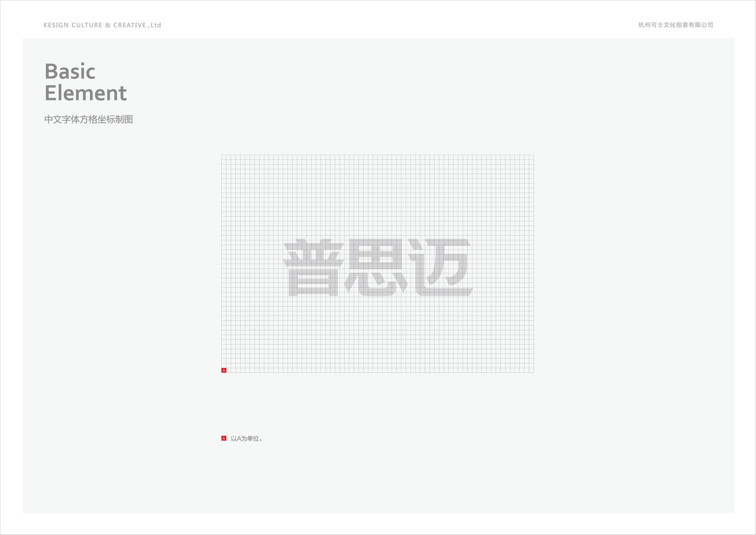Select the '杭州可士文化创意有限公司' header text
The width and height of the screenshot is (756, 535).
pos(676,25)
